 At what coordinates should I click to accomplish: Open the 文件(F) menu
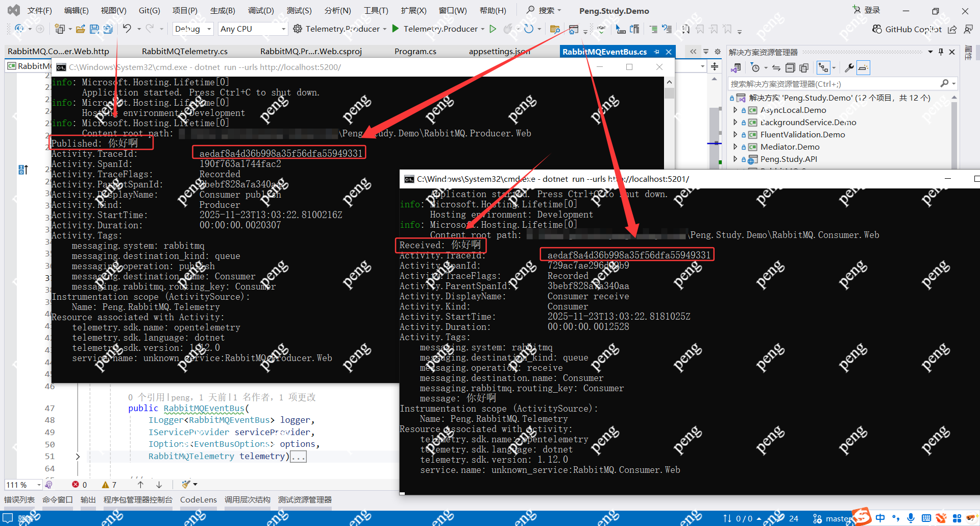(x=39, y=10)
